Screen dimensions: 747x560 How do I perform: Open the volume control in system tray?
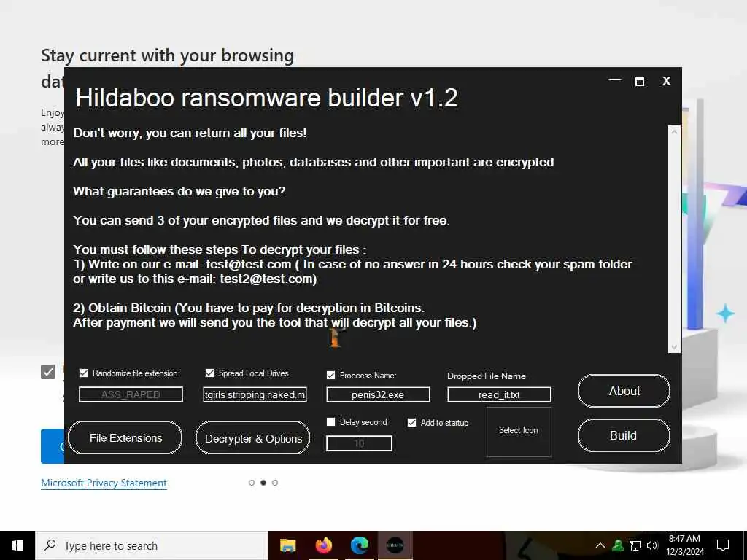click(652, 545)
